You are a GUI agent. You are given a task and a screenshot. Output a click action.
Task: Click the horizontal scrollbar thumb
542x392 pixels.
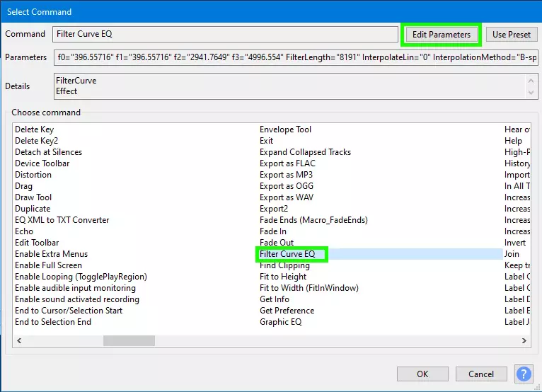point(129,340)
